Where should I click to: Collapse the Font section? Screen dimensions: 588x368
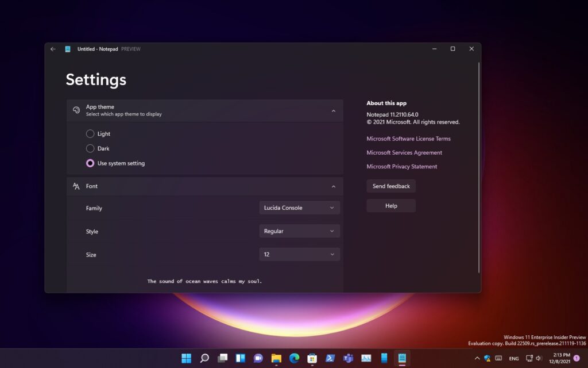333,186
